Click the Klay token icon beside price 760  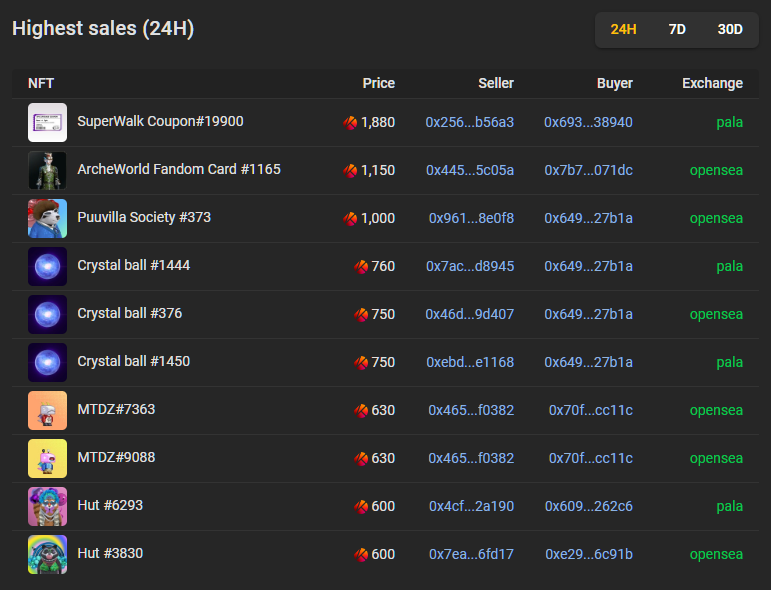(361, 266)
